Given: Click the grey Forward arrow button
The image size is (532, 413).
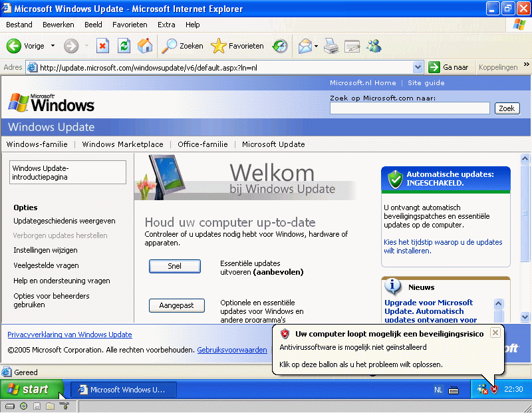Looking at the screenshot, I should point(71,46).
